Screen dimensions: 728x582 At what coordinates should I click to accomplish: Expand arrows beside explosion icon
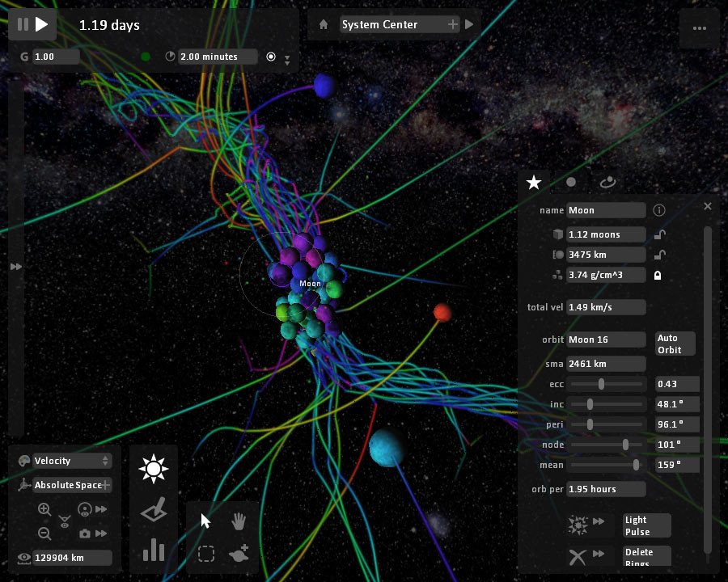599,521
